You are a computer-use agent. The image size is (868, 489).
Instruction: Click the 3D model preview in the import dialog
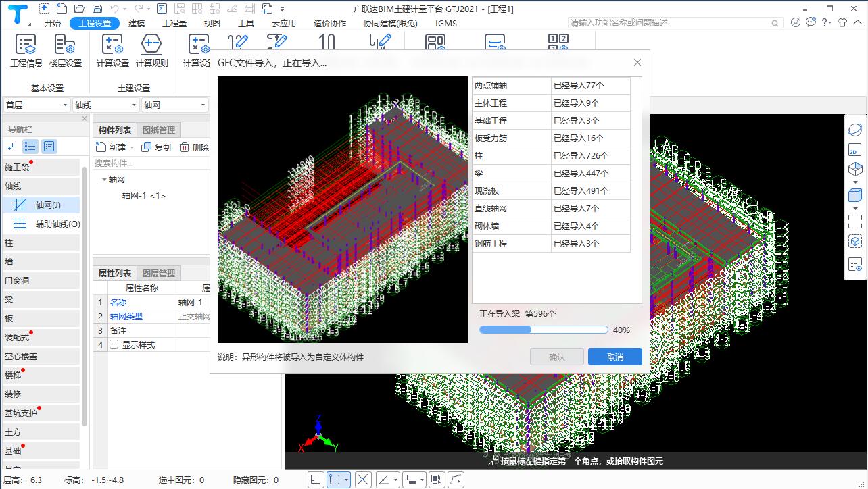click(x=343, y=209)
